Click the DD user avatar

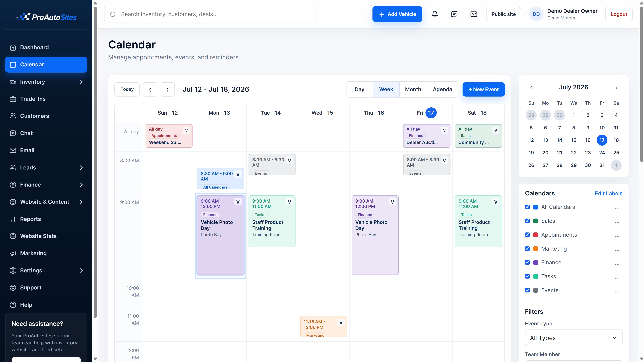tap(536, 14)
